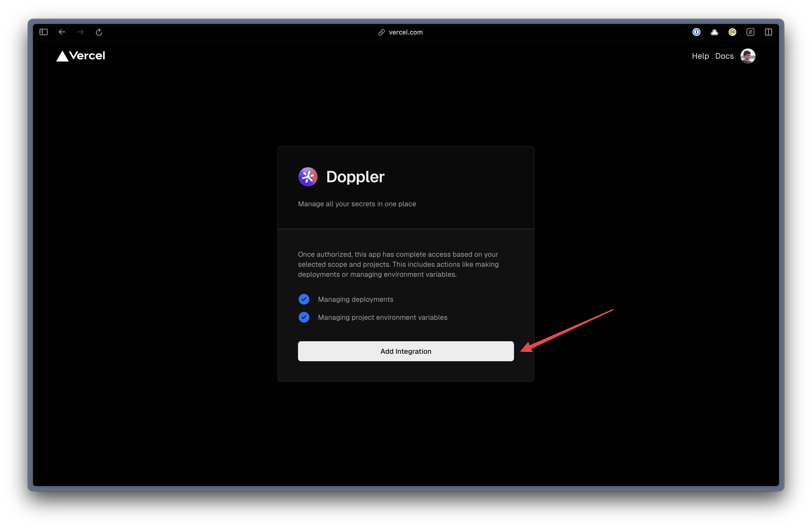Click the Managing project environment variables checkmark
The image size is (812, 528).
click(304, 317)
